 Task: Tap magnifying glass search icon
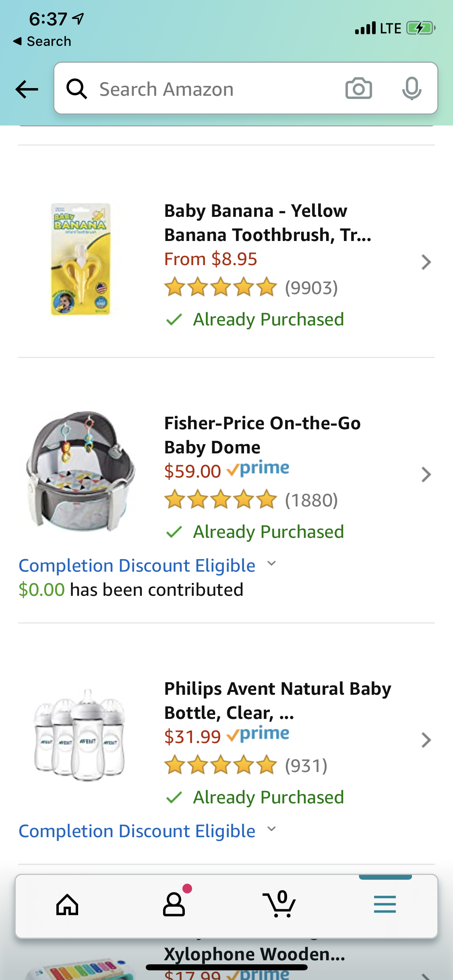[77, 89]
